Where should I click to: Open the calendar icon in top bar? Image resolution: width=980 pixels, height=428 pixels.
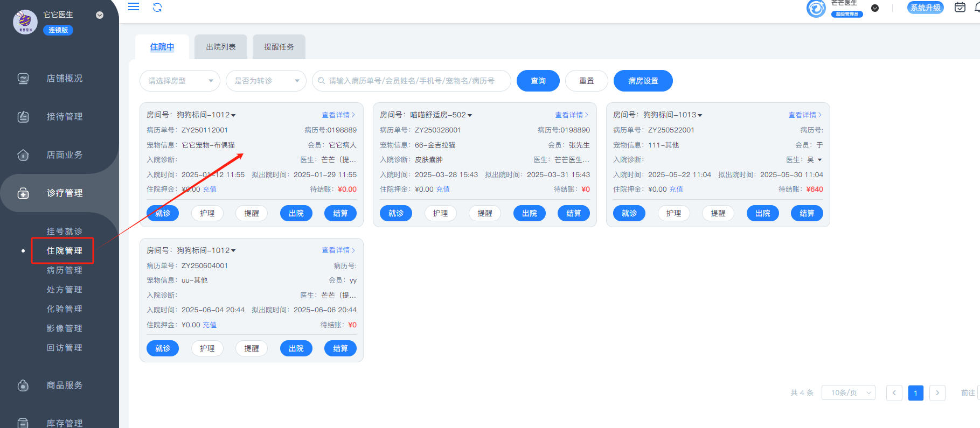[960, 8]
